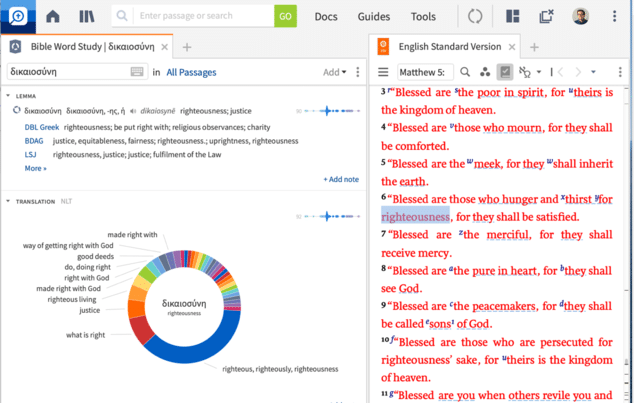Open the Greek keyboard icon

pos(137,72)
